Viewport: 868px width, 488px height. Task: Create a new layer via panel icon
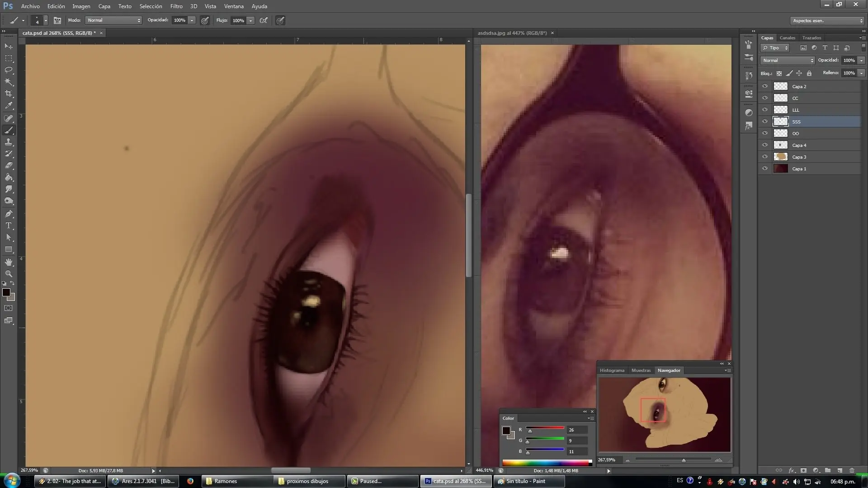tap(840, 470)
